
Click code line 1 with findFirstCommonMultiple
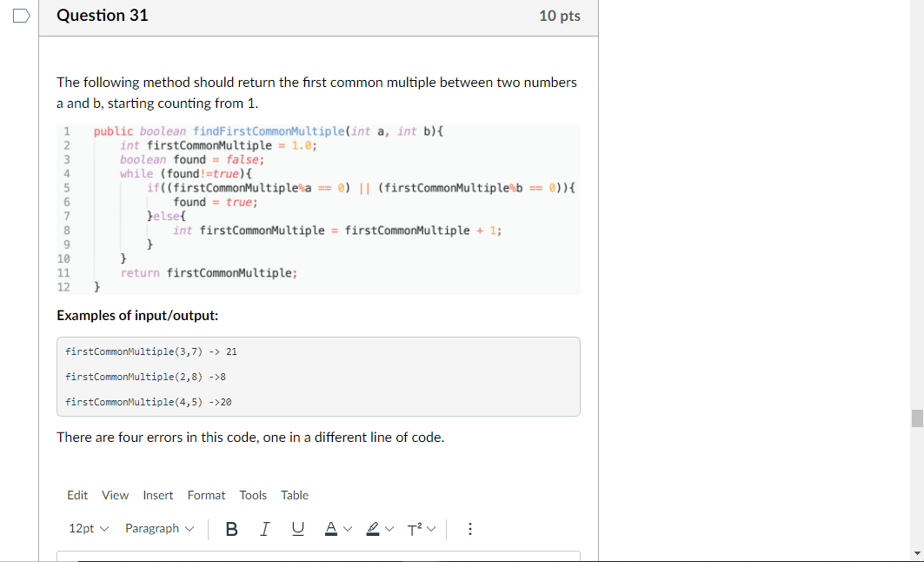click(x=268, y=130)
